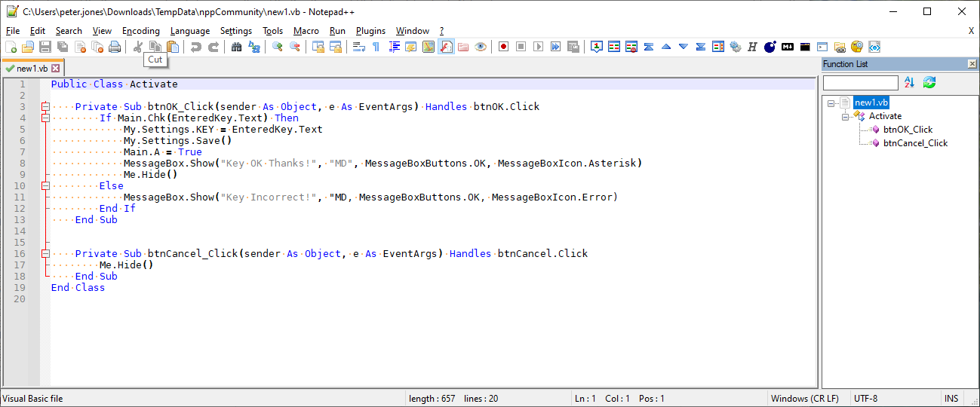
Task: Click the Cut scissors icon
Action: tap(138, 47)
